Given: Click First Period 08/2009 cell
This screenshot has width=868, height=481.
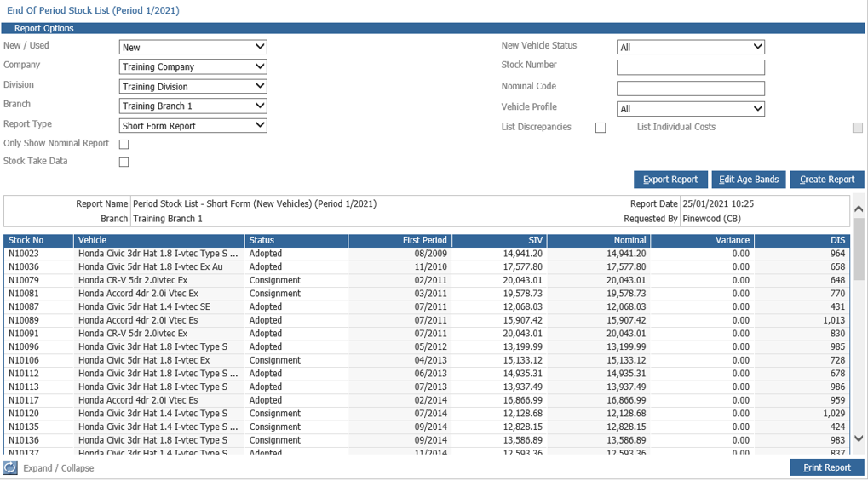Looking at the screenshot, I should point(431,254).
